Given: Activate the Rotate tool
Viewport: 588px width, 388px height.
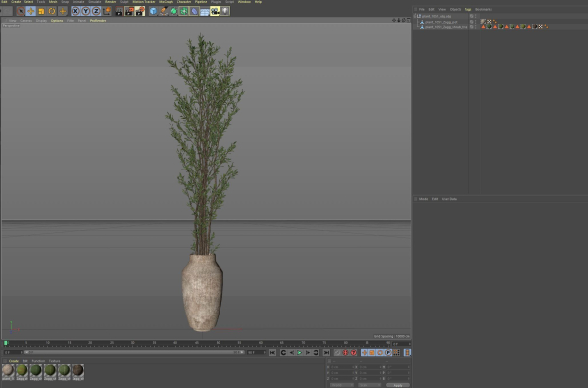Looking at the screenshot, I should [52, 11].
